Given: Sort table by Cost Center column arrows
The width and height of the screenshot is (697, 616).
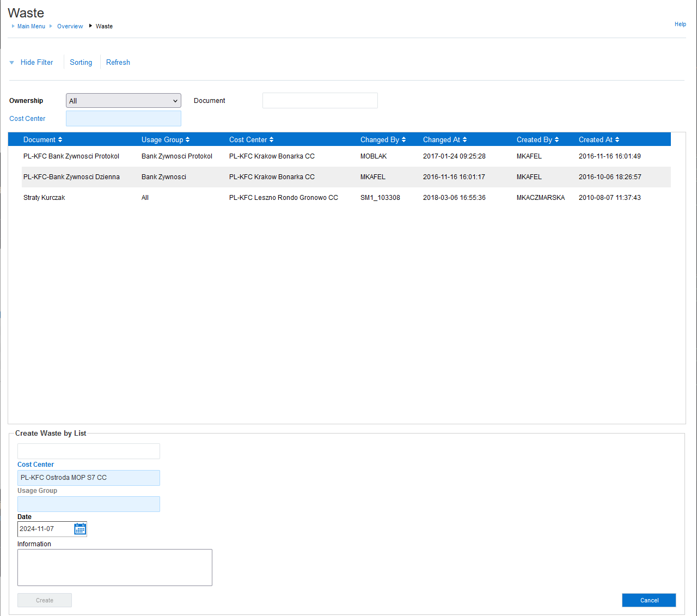Looking at the screenshot, I should point(272,140).
